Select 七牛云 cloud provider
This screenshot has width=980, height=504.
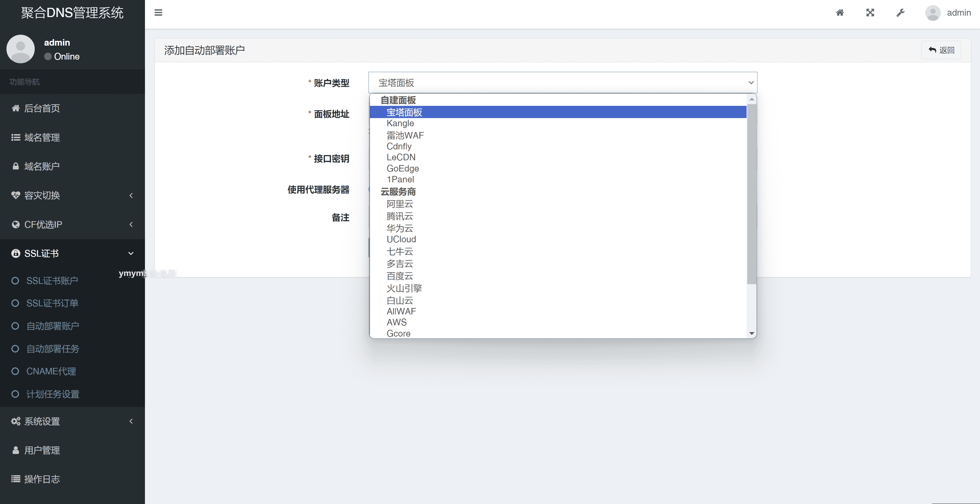point(558,251)
